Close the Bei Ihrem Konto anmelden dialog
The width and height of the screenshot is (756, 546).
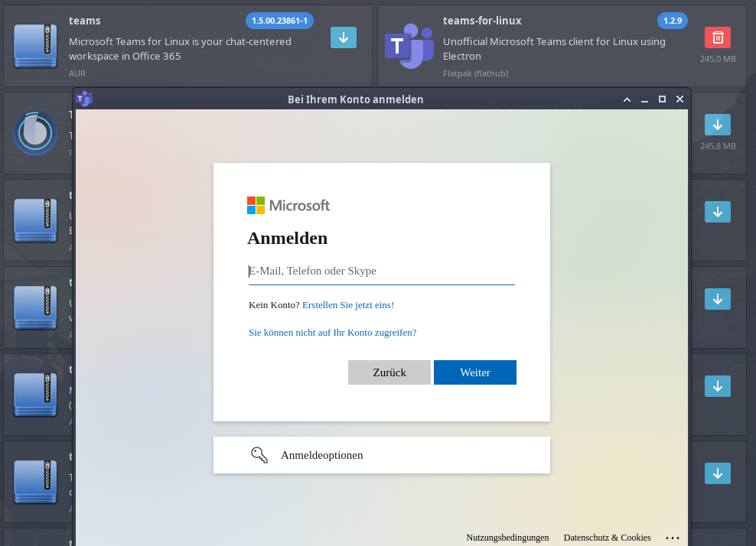pyautogui.click(x=679, y=99)
